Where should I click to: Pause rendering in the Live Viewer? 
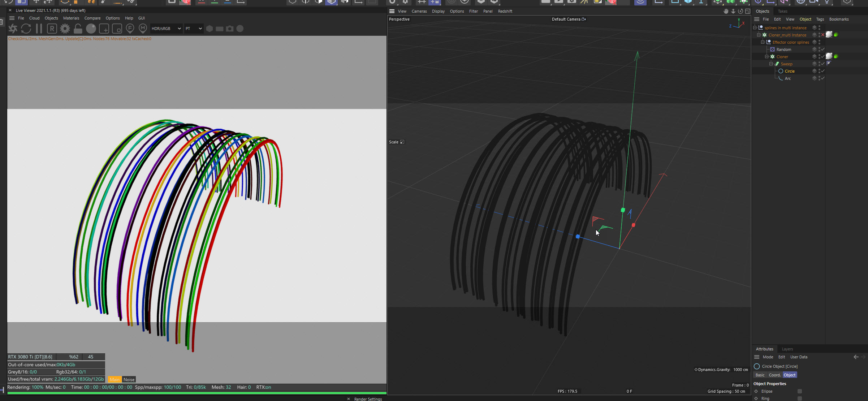click(x=39, y=29)
